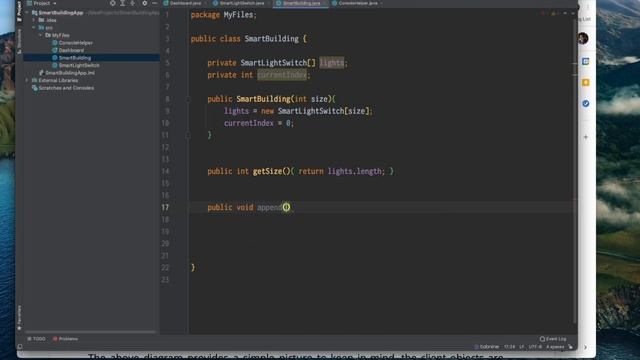Viewport: 640px width, 360px height.
Task: Click the MyFiles package icon
Action: pos(48,36)
